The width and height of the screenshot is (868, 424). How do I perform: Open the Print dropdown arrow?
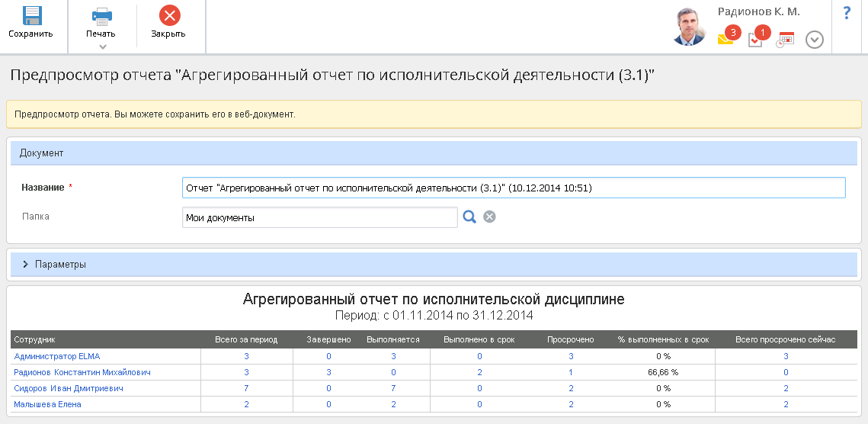coord(102,47)
